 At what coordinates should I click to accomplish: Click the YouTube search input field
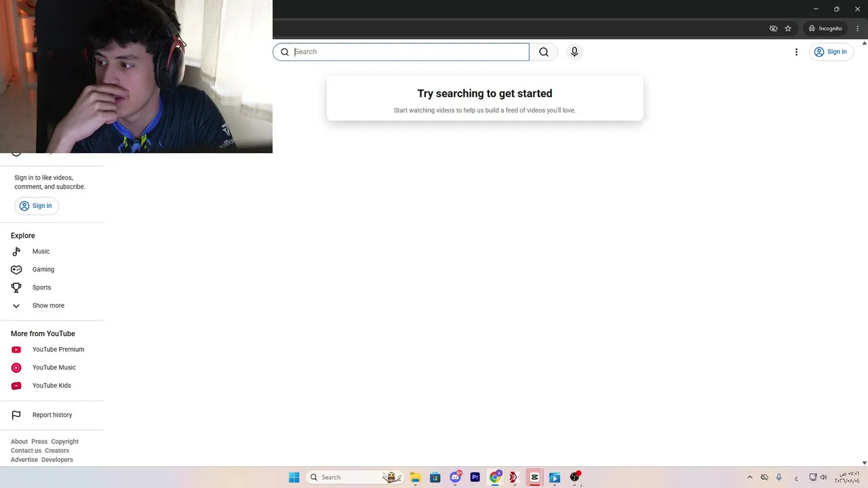[x=401, y=52]
